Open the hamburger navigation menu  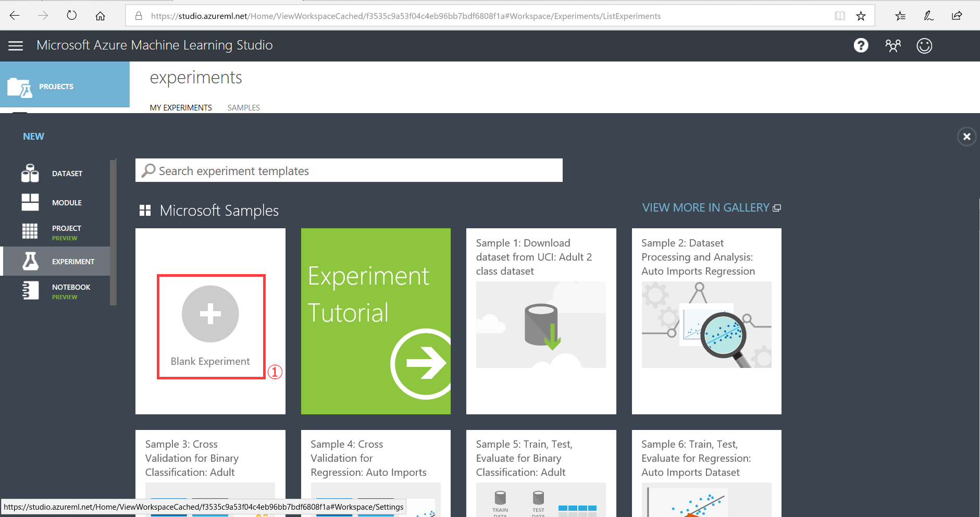pos(16,46)
